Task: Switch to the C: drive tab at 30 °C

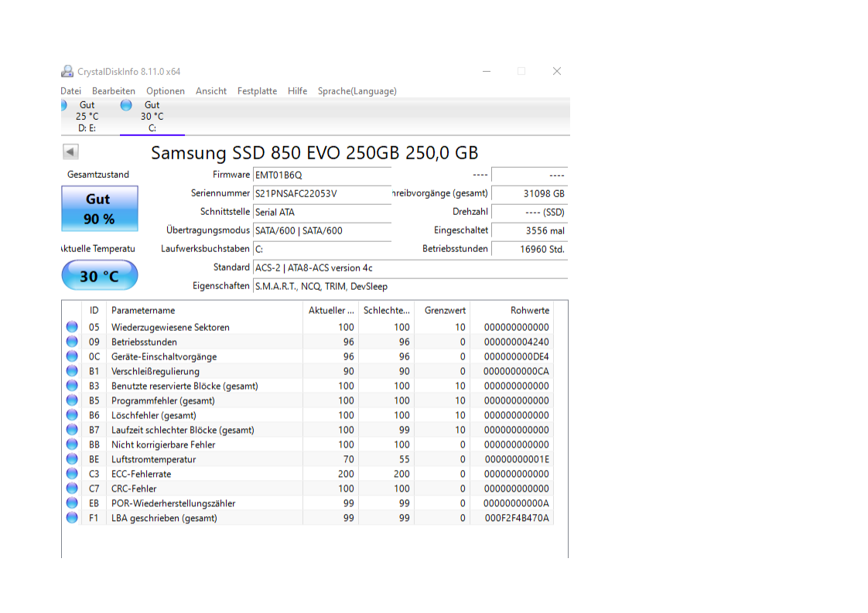Action: pyautogui.click(x=152, y=117)
